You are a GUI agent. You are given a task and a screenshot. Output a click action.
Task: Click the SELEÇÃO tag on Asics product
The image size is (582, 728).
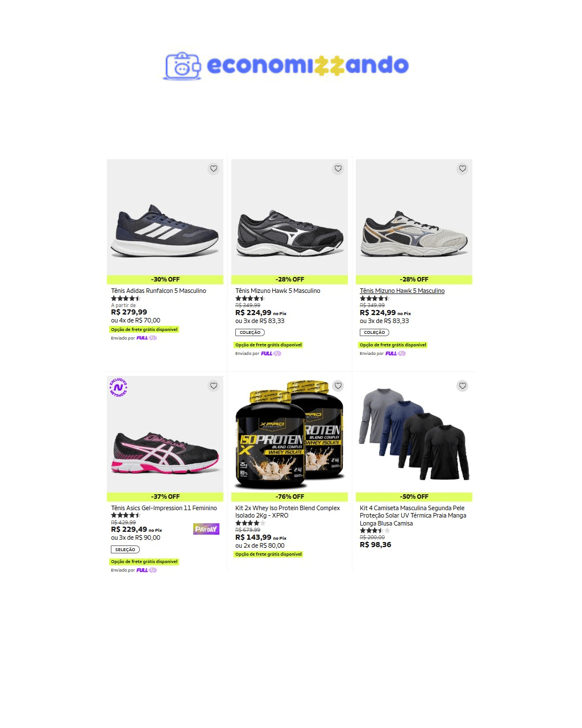125,549
